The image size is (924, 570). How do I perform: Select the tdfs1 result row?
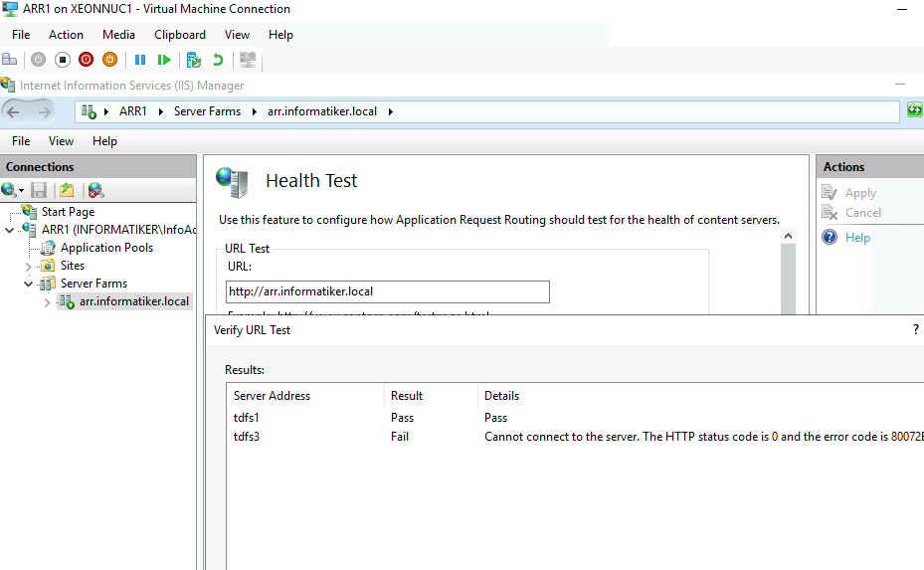[x=575, y=418]
